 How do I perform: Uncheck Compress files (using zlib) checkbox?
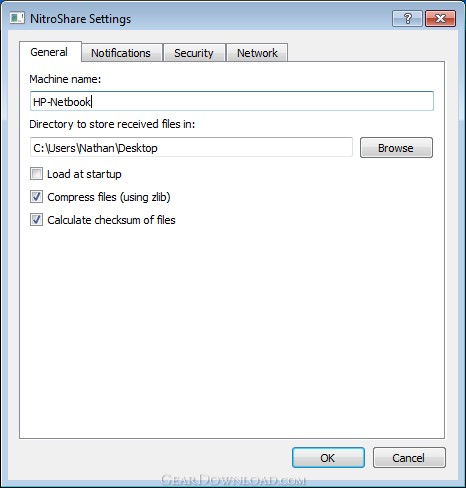36,197
